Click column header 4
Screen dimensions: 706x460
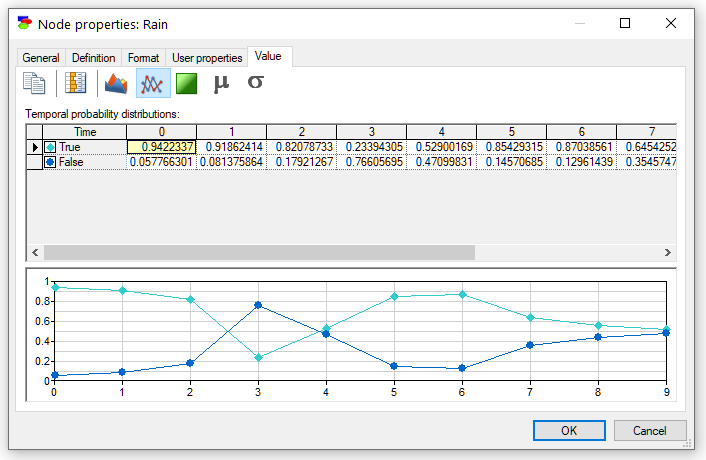click(442, 132)
